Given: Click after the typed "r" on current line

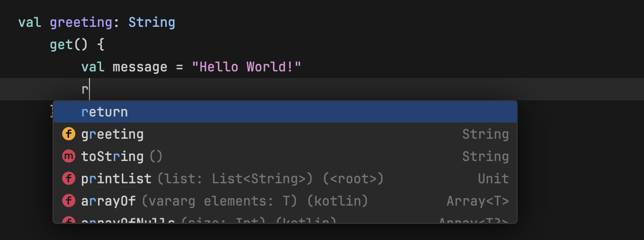Looking at the screenshot, I should 89,90.
